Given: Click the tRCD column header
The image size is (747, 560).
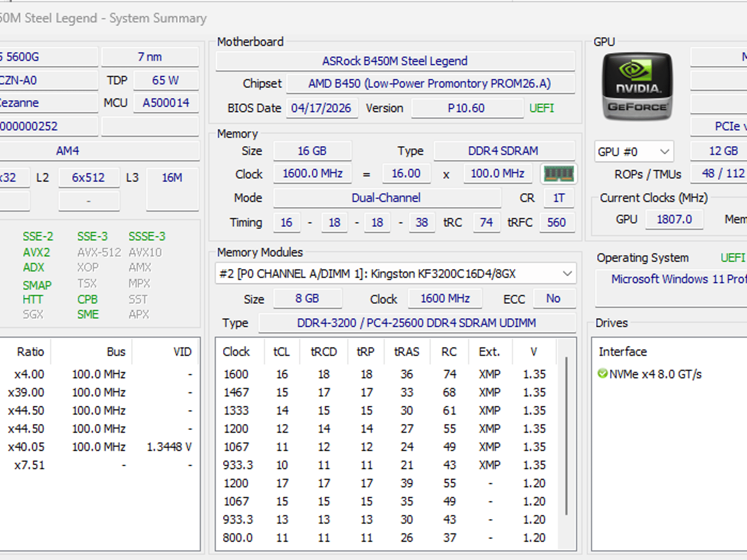Looking at the screenshot, I should (324, 351).
